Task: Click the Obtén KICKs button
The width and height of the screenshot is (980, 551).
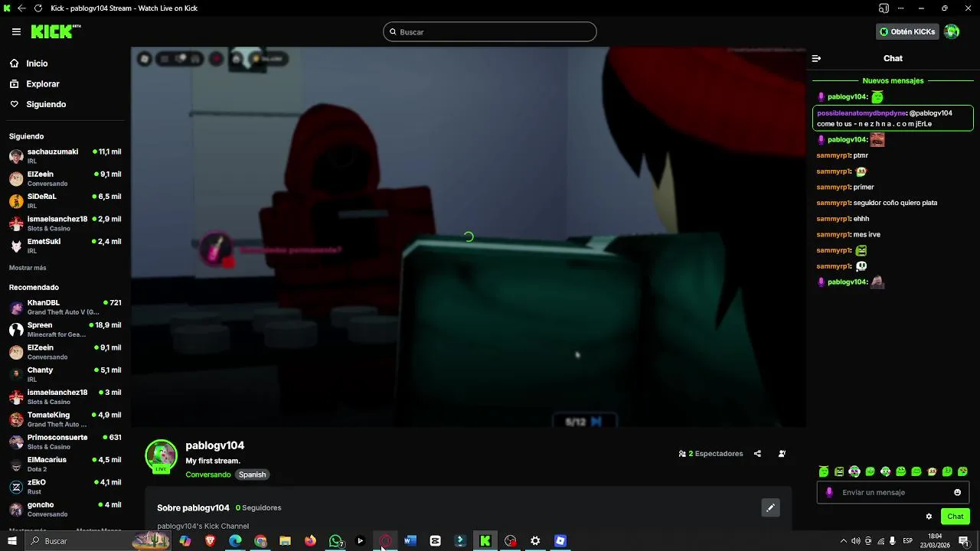Action: tap(907, 31)
